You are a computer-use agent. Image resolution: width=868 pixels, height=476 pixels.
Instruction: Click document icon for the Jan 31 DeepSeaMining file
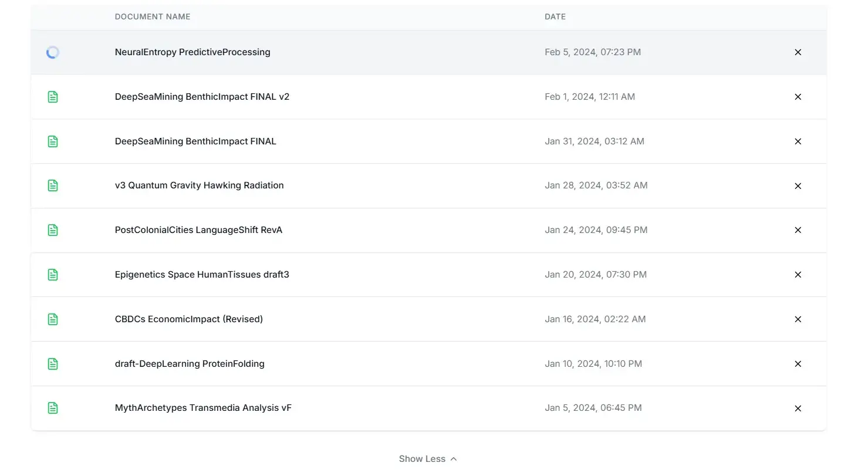pos(53,141)
